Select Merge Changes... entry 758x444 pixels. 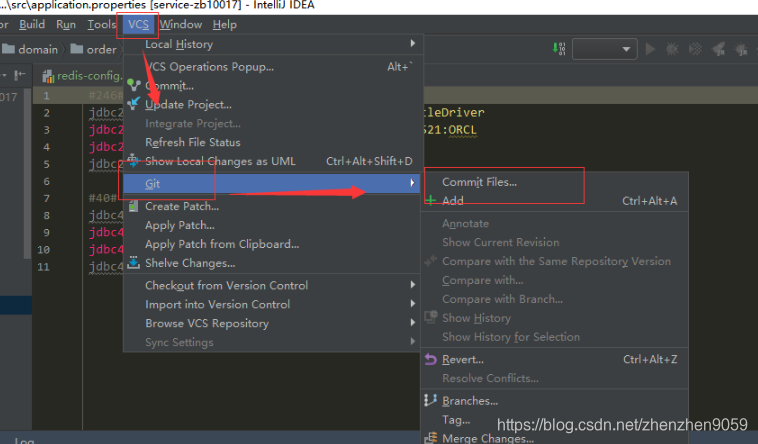554,438
